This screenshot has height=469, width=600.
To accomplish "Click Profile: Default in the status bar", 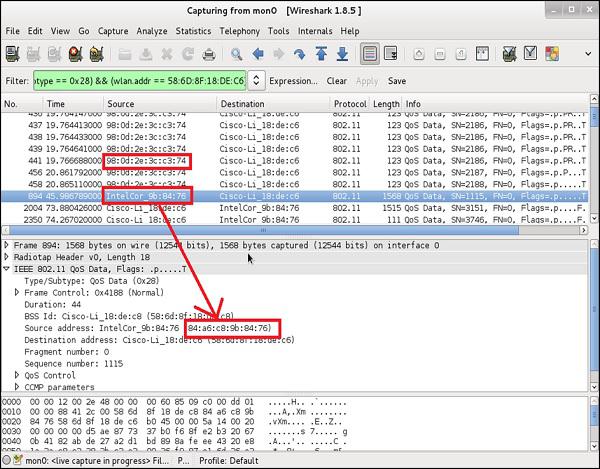I will tap(229, 461).
